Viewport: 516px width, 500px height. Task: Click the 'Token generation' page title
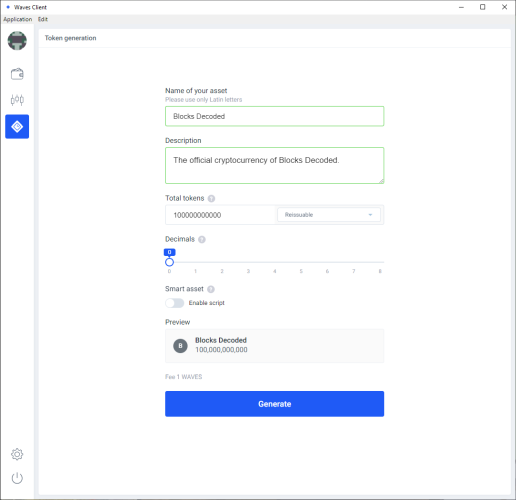tap(70, 38)
